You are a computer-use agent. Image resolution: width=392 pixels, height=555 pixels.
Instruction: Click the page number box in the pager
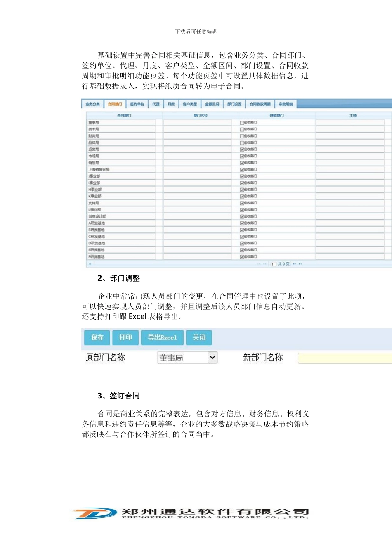pyautogui.click(x=273, y=264)
